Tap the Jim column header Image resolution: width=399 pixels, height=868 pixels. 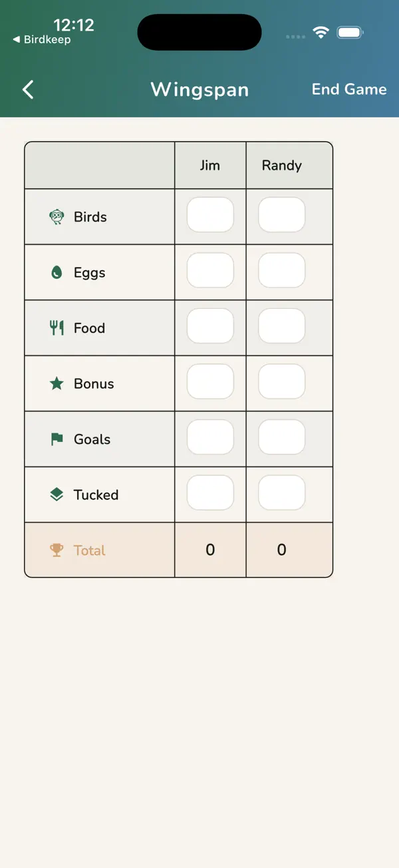click(x=210, y=166)
